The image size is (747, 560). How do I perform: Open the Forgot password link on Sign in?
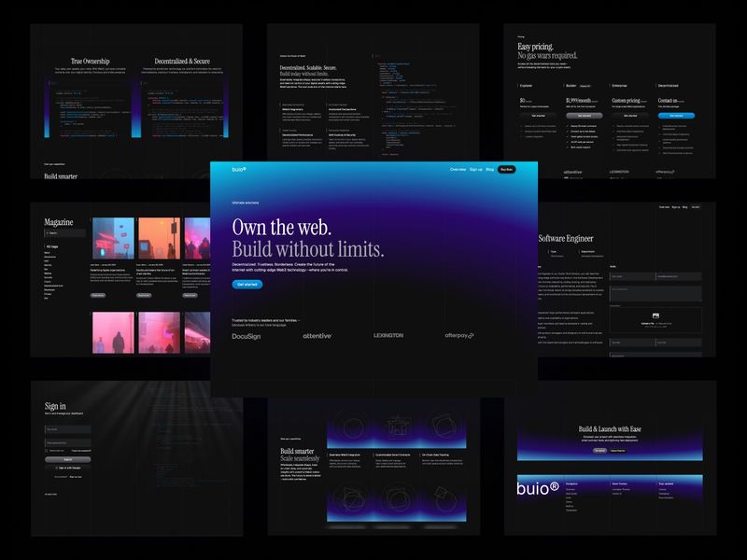tap(80, 451)
